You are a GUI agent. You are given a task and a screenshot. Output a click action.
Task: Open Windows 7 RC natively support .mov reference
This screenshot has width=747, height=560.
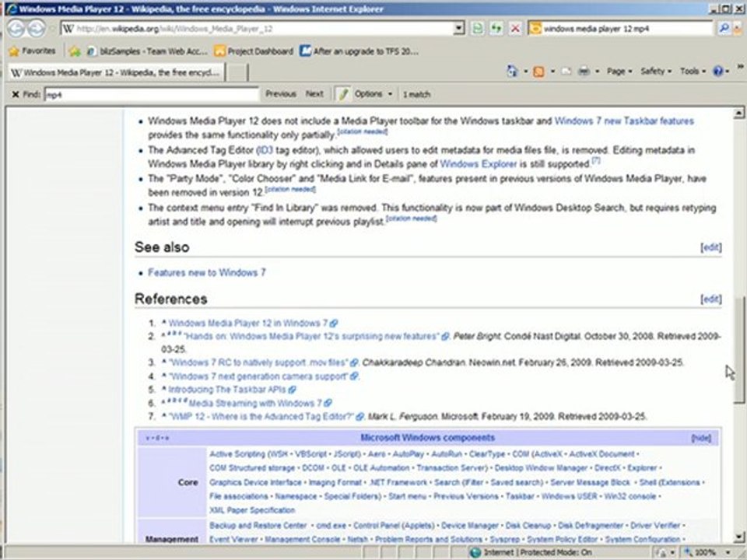point(258,362)
